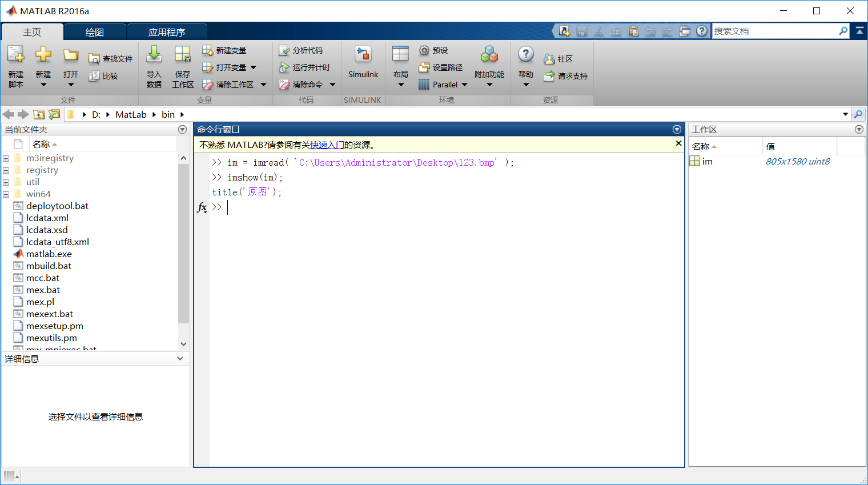Viewport: 868px width, 485px height.
Task: Click the Value (值) column header
Action: (799, 146)
